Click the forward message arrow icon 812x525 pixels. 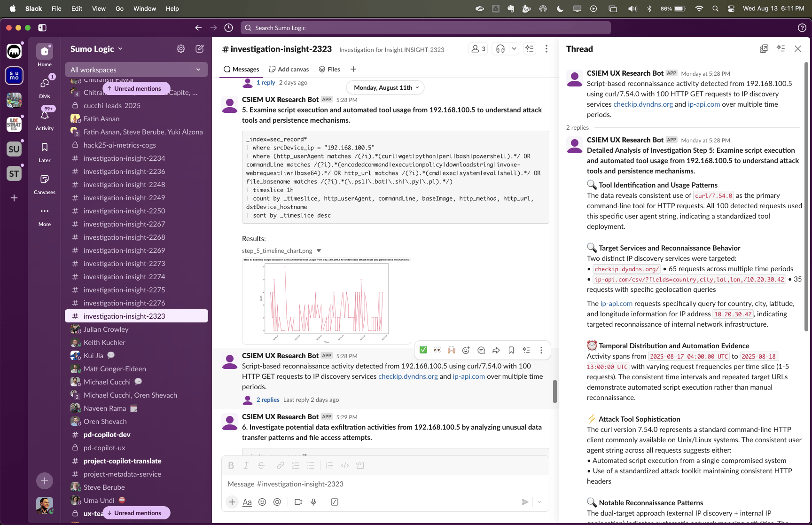click(x=496, y=350)
